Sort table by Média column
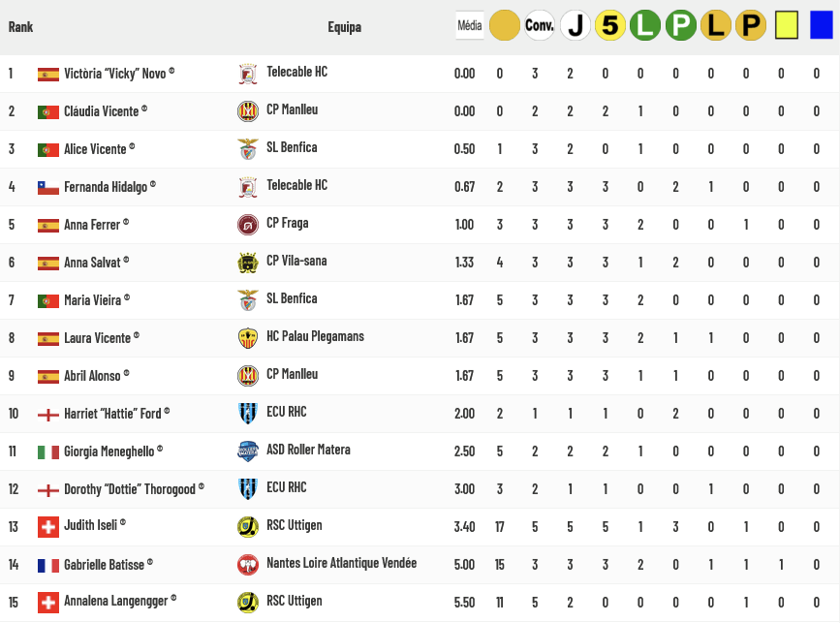 coord(470,25)
